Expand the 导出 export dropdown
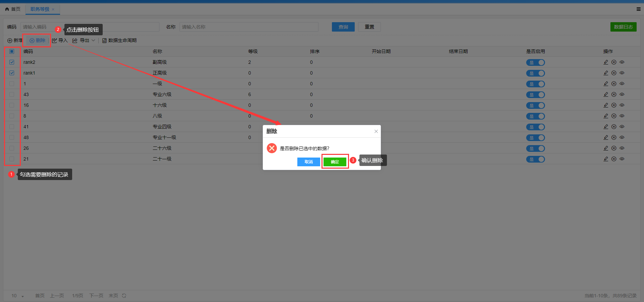This screenshot has width=644, height=302. (x=84, y=40)
